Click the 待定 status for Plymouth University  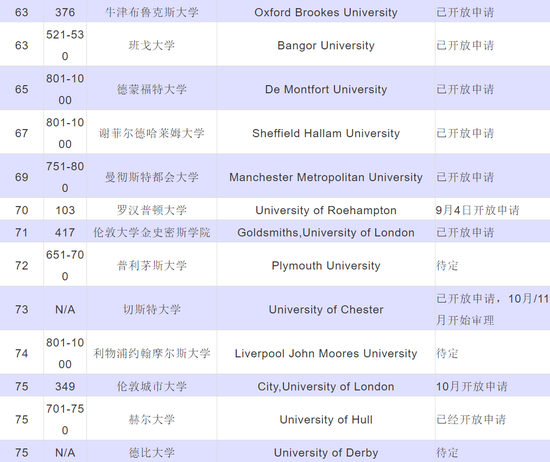[447, 266]
